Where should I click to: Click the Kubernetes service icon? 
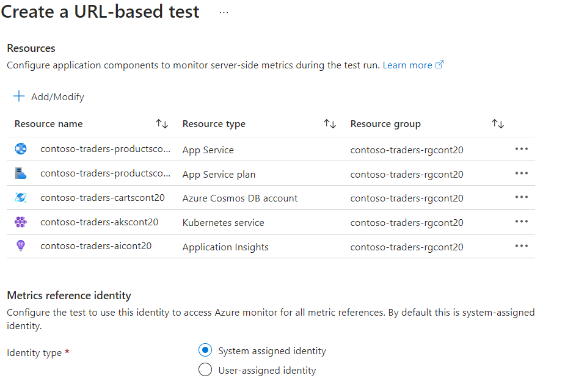coord(21,222)
